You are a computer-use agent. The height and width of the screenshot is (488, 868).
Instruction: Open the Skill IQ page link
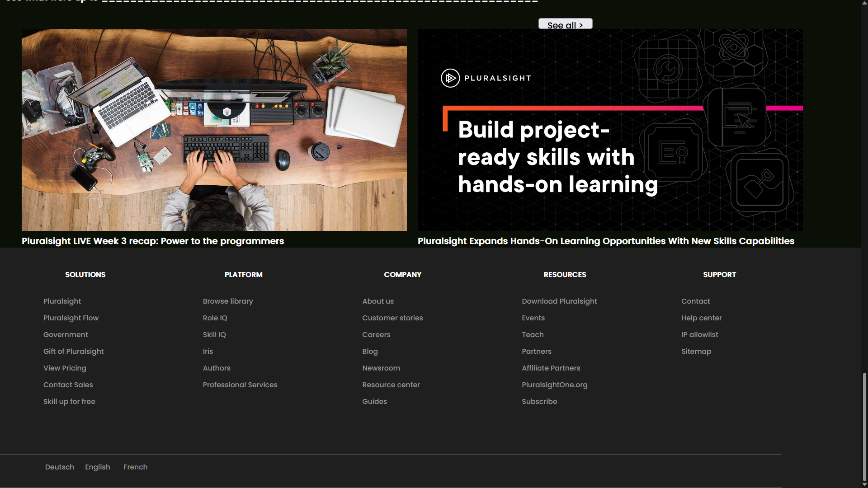click(214, 334)
